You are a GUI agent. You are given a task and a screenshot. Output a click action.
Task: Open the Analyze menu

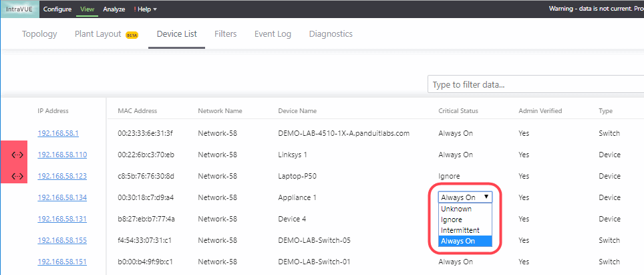(114, 9)
